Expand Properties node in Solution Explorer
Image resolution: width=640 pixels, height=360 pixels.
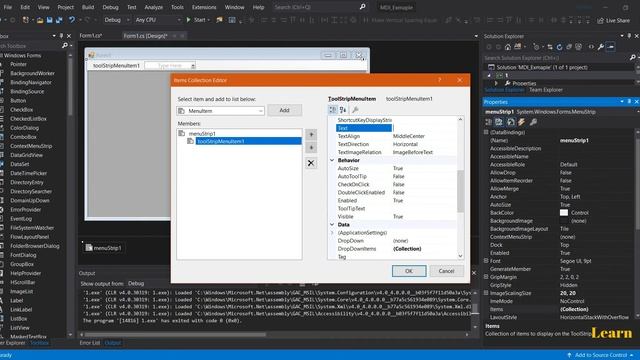496,83
